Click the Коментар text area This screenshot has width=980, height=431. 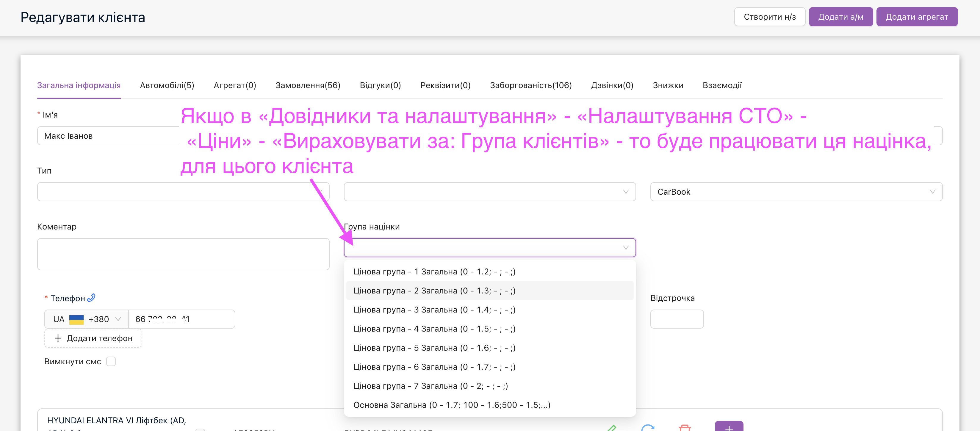tap(183, 254)
